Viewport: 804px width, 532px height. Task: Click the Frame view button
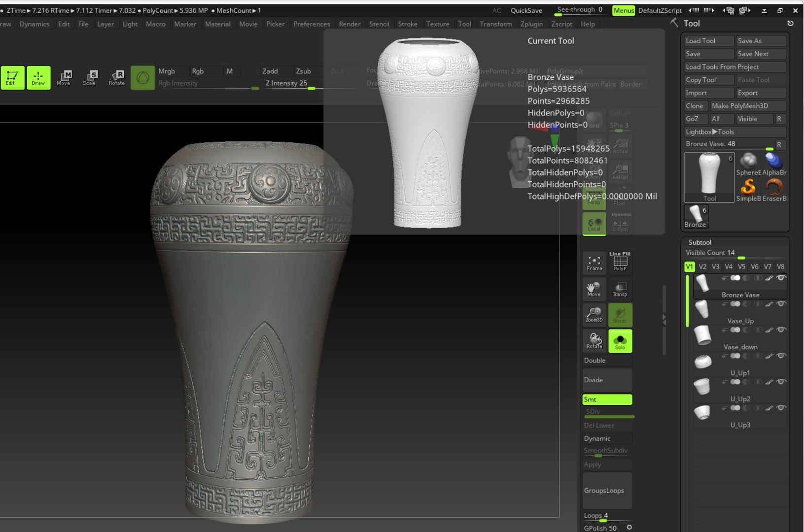point(594,262)
